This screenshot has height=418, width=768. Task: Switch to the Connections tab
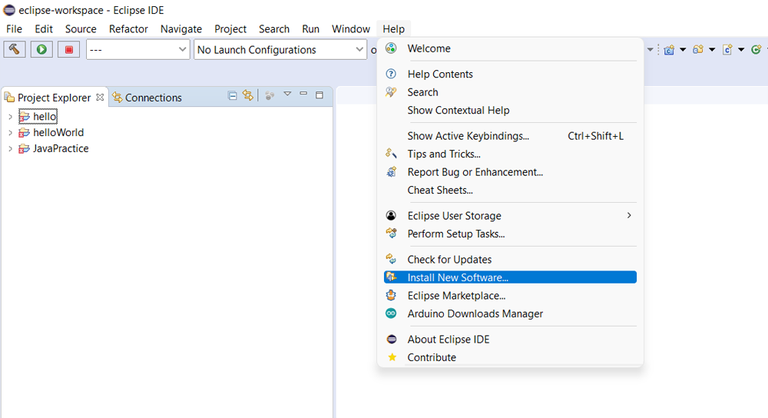coord(152,97)
